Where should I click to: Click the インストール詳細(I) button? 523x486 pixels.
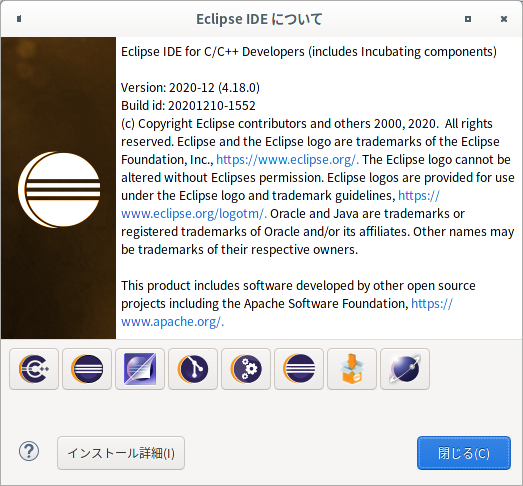coord(121,453)
